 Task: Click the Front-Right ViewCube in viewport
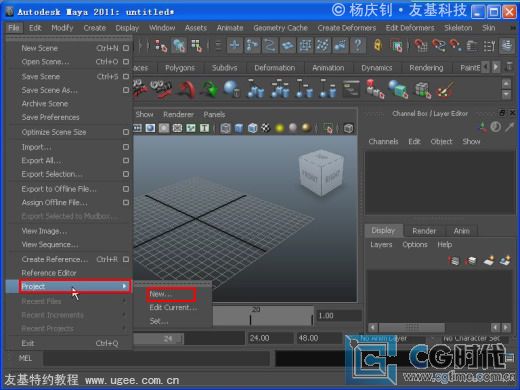pos(321,174)
